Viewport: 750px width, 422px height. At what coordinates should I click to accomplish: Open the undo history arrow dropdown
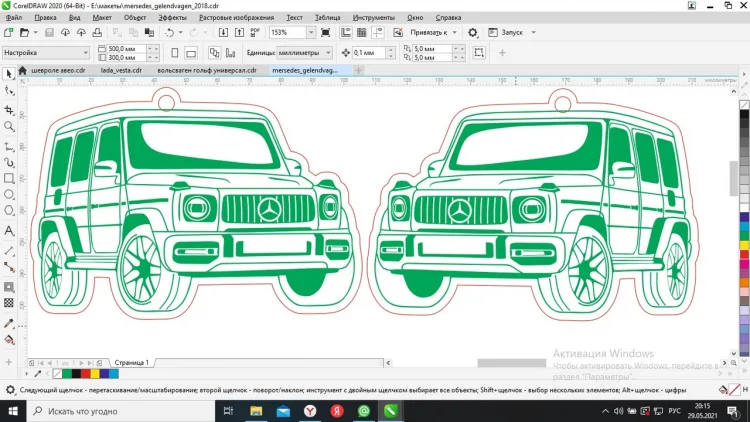(x=180, y=33)
